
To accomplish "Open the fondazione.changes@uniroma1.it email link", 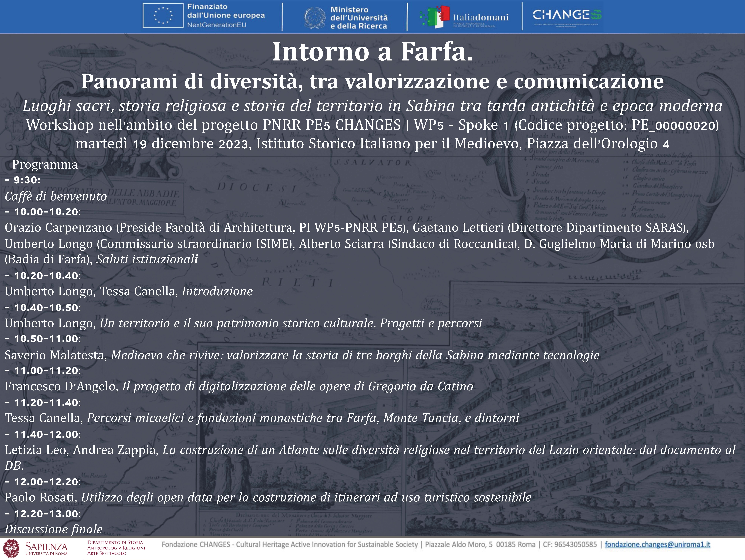I will pos(657,544).
